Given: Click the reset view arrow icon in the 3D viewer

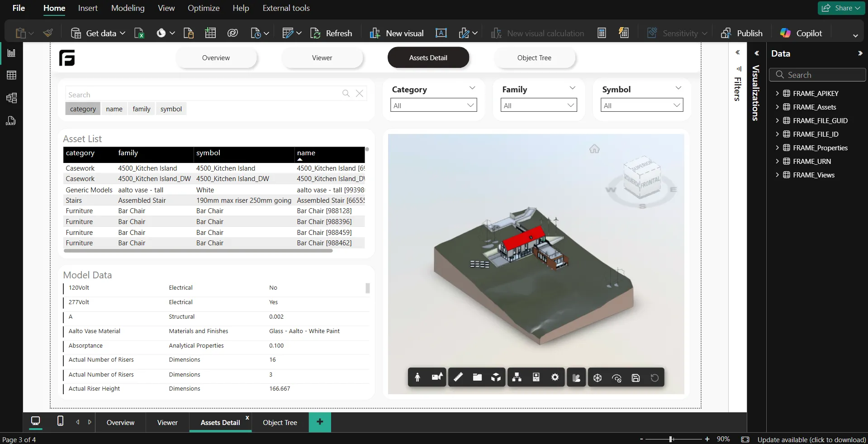Looking at the screenshot, I should coord(655,377).
